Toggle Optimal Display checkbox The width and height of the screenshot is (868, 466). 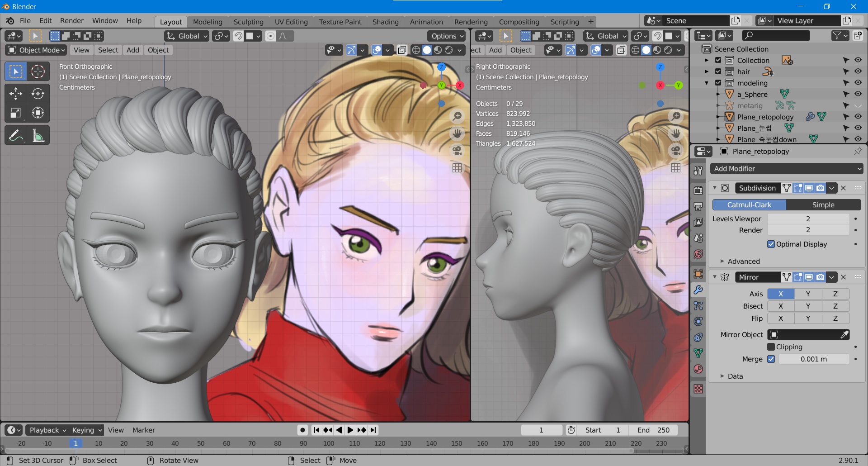pos(771,244)
